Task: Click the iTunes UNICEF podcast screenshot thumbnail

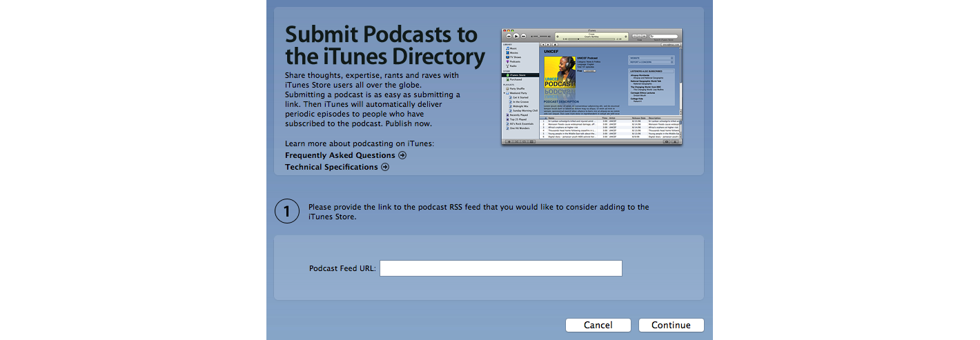Action: click(x=591, y=87)
